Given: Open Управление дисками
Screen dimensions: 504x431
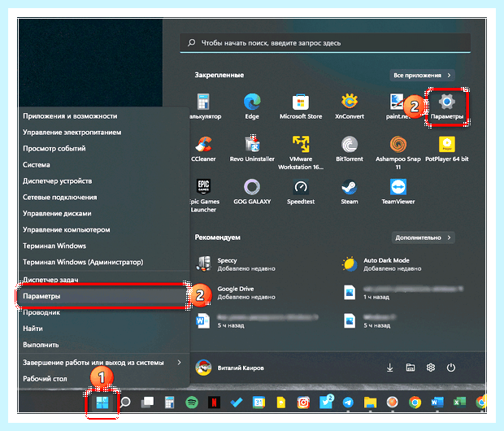Looking at the screenshot, I should click(103, 214).
